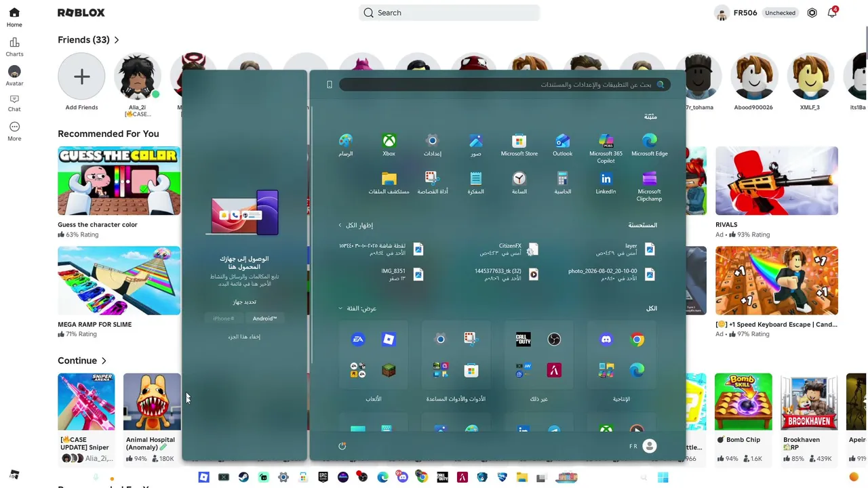
Task: Click the Roblox Search box
Action: [x=449, y=13]
